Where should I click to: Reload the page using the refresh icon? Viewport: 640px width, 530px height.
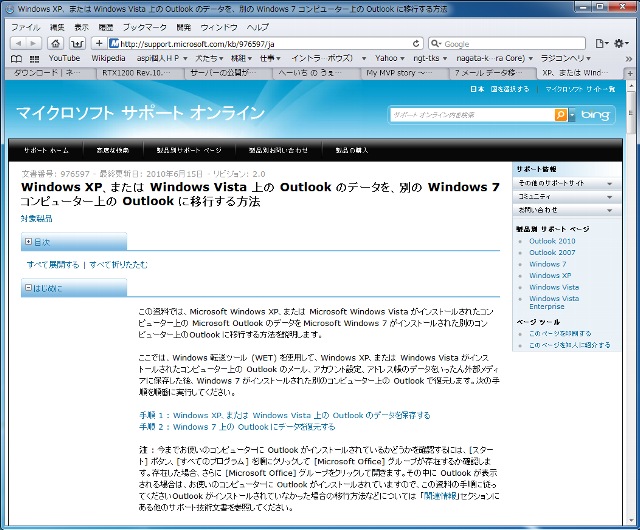[x=416, y=44]
